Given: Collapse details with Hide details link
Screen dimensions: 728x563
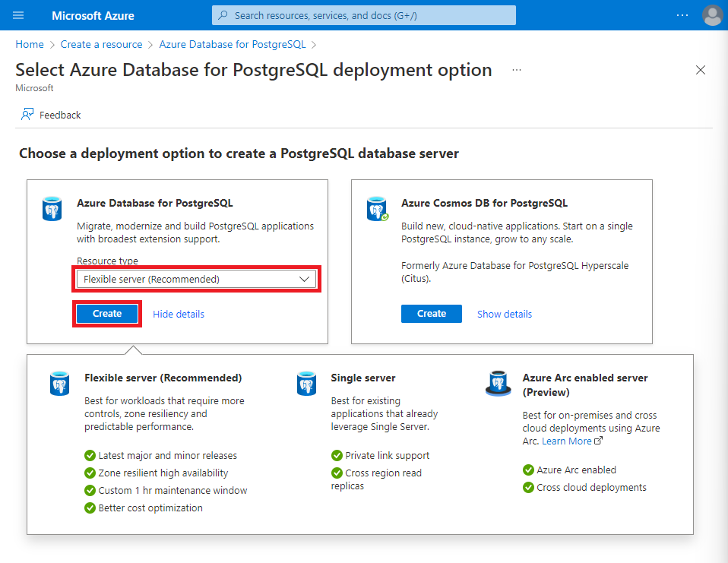Looking at the screenshot, I should tap(179, 315).
